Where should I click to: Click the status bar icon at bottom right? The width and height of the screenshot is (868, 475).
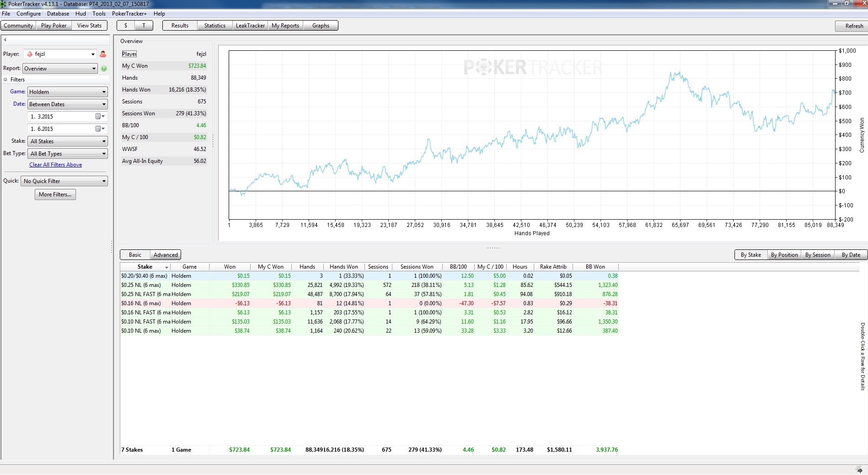(x=859, y=470)
